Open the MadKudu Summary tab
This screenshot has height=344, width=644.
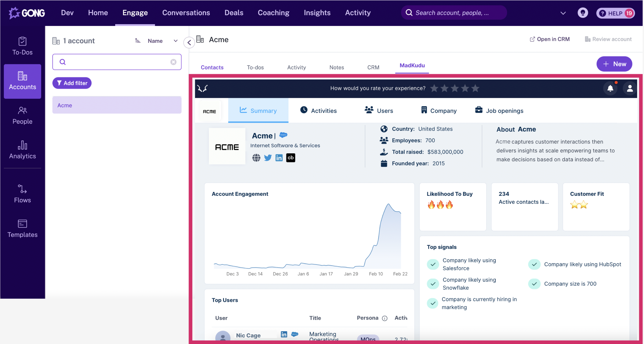tap(258, 111)
